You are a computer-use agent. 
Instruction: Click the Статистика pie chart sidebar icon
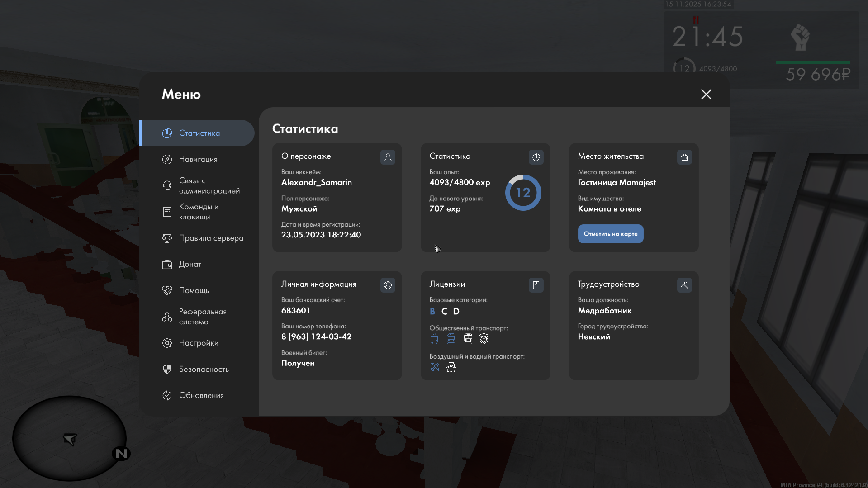pos(167,133)
